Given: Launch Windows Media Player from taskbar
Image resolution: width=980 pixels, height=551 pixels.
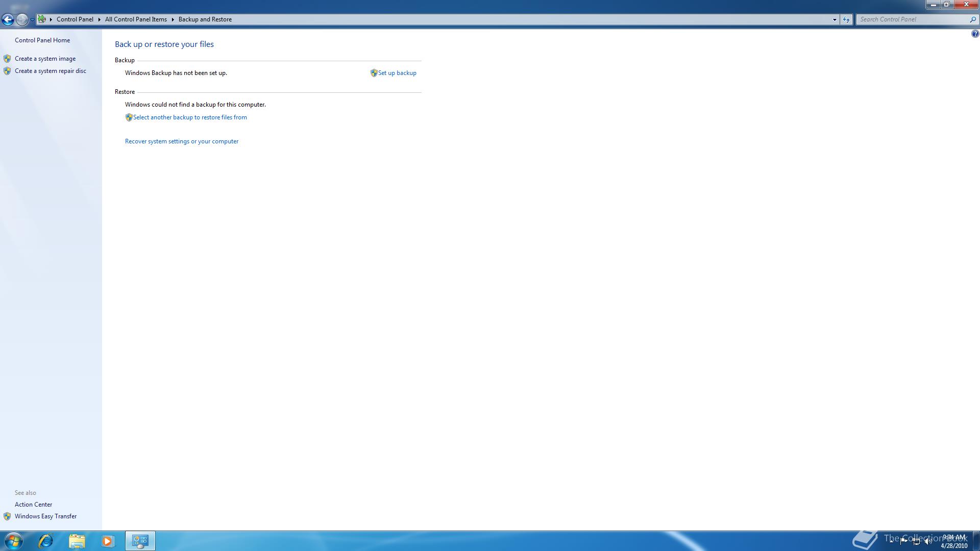Looking at the screenshot, I should pos(107,541).
